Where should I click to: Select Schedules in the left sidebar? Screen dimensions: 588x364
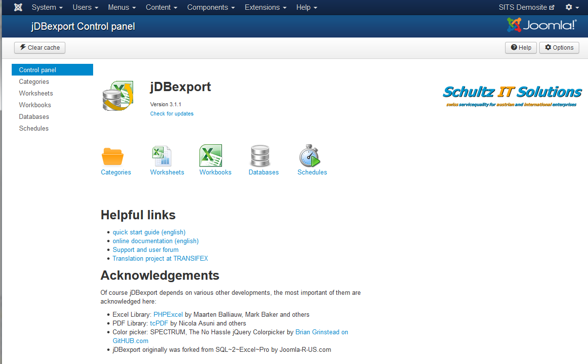pyautogui.click(x=34, y=128)
